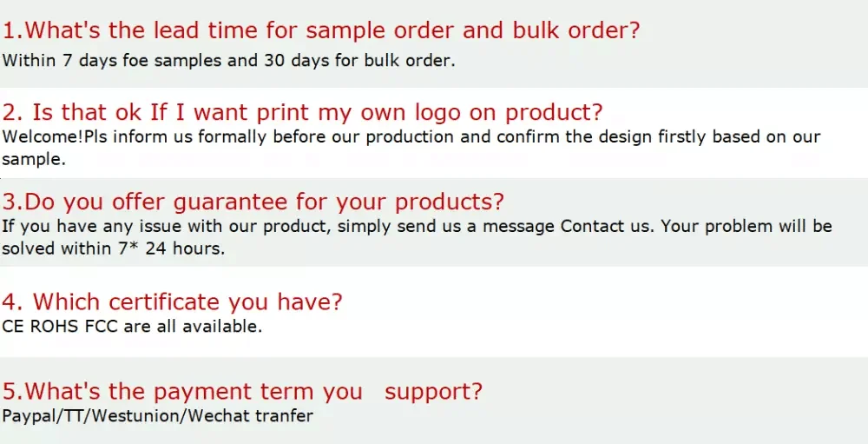The height and width of the screenshot is (444, 868).
Task: Click 'solved within 7* 24 hours' line
Action: point(113,248)
